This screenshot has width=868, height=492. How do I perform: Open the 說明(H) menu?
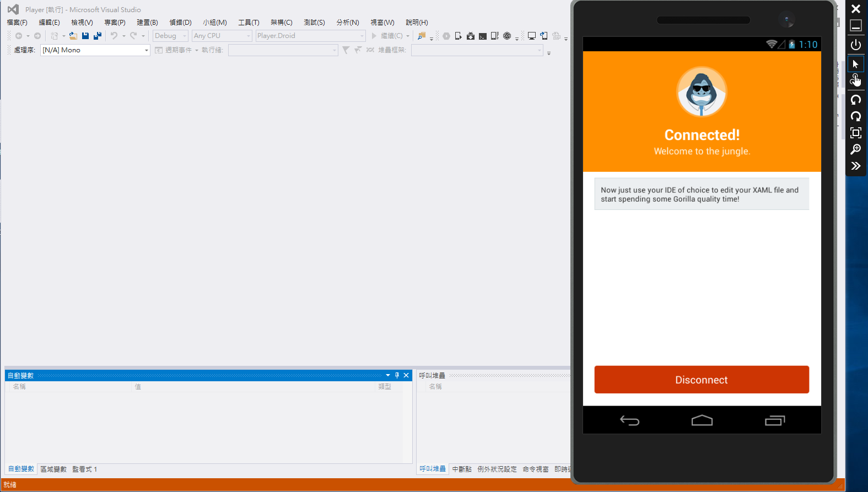[417, 23]
